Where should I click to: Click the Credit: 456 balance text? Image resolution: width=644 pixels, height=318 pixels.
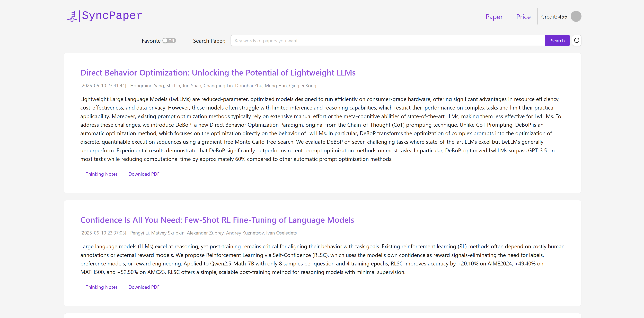click(554, 17)
